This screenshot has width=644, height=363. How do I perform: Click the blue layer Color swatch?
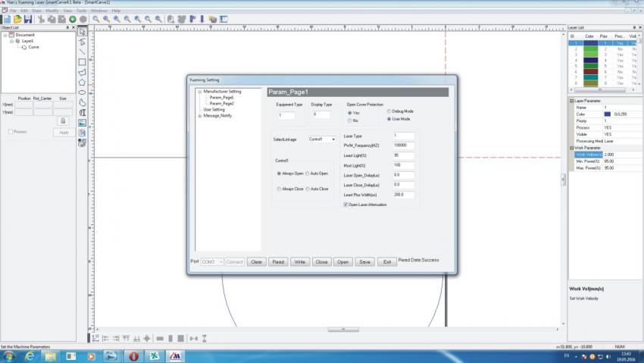[x=607, y=114]
